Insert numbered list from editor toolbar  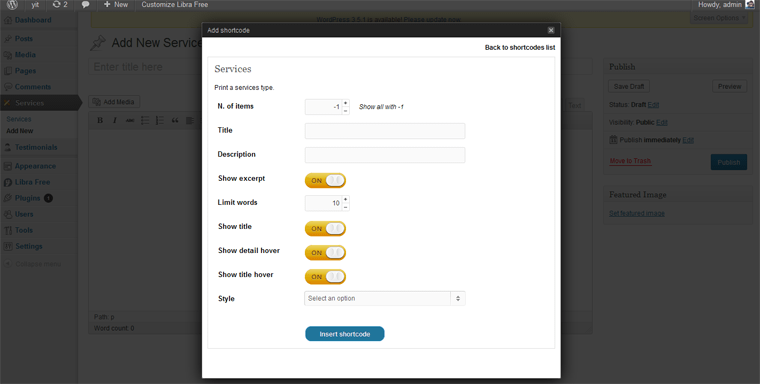coord(160,120)
